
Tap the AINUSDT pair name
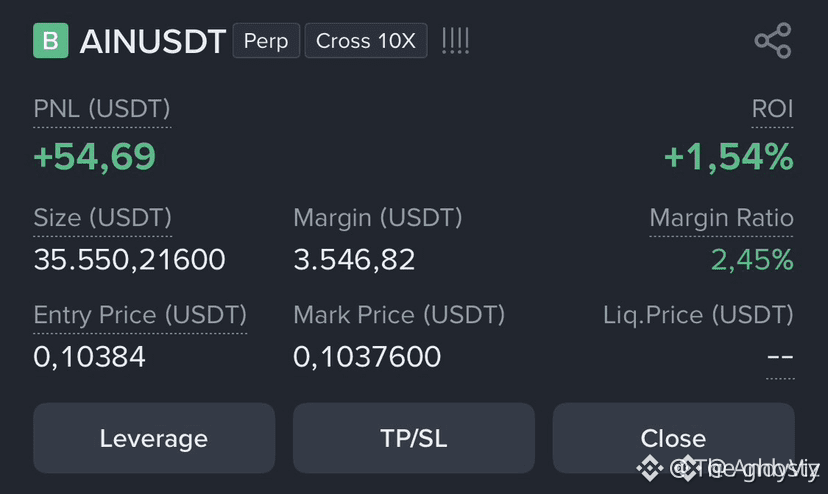pos(153,41)
